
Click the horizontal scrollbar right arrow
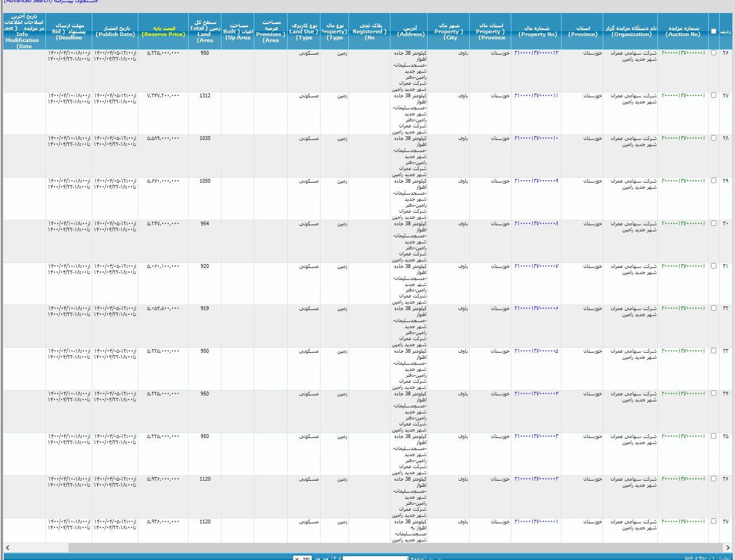point(728,547)
